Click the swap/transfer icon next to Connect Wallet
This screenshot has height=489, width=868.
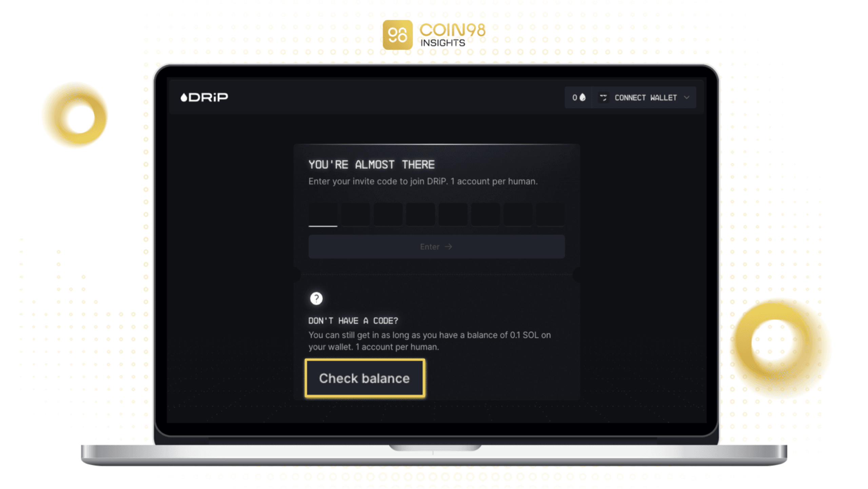pyautogui.click(x=603, y=97)
